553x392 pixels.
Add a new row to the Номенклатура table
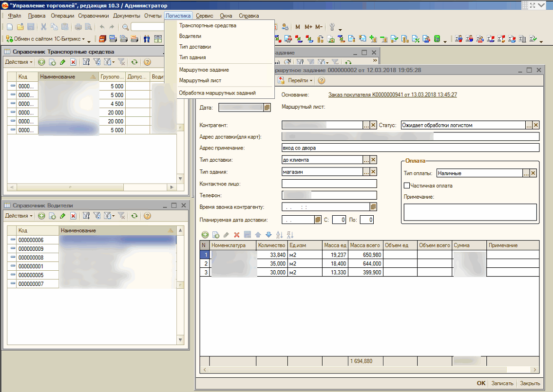[205, 235]
